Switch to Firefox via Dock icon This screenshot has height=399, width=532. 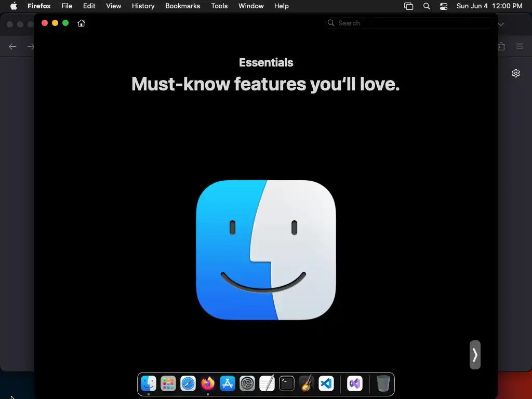point(208,384)
